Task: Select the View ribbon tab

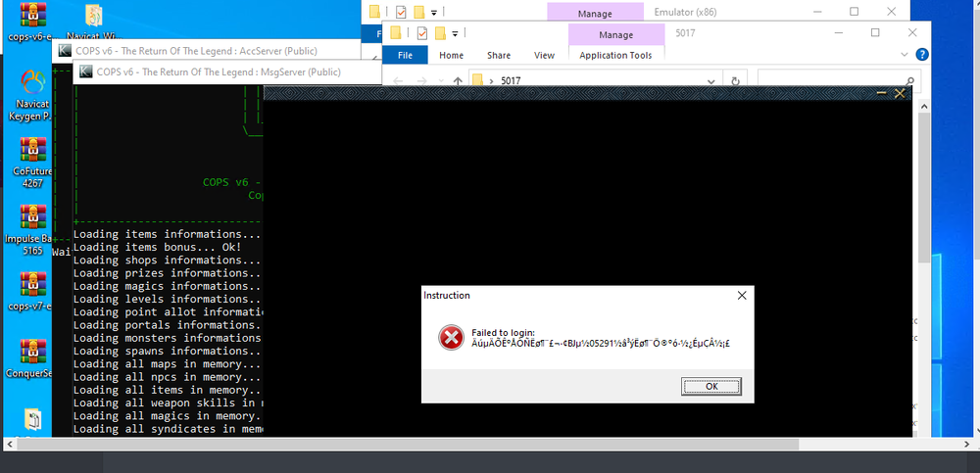Action: click(x=544, y=56)
